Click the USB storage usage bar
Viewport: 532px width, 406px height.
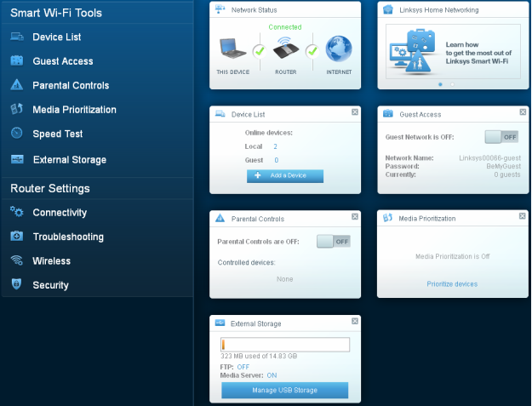(285, 344)
